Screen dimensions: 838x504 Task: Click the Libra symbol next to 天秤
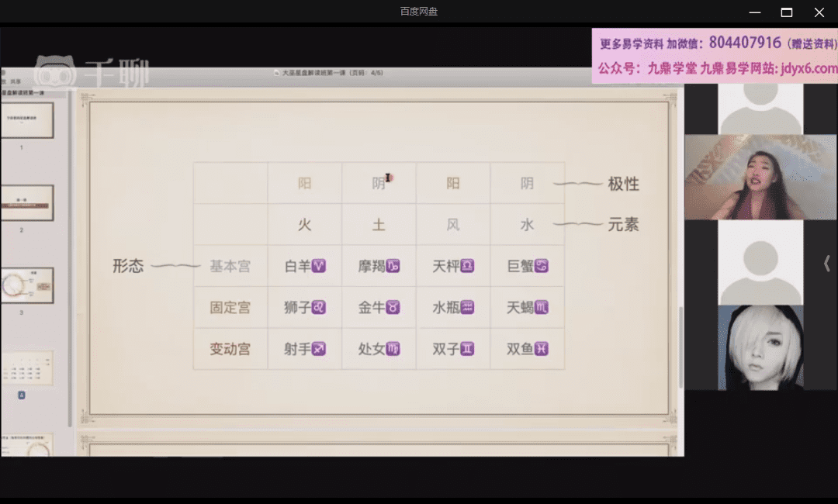467,266
